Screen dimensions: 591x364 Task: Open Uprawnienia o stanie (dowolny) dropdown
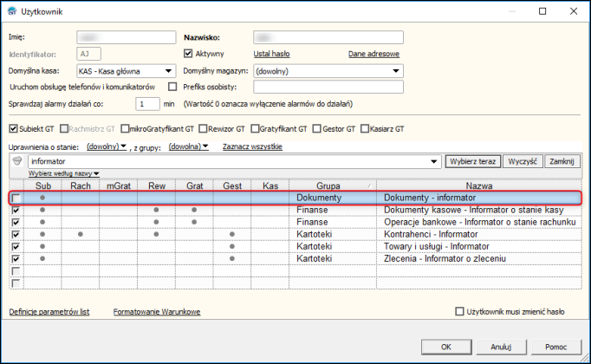107,146
